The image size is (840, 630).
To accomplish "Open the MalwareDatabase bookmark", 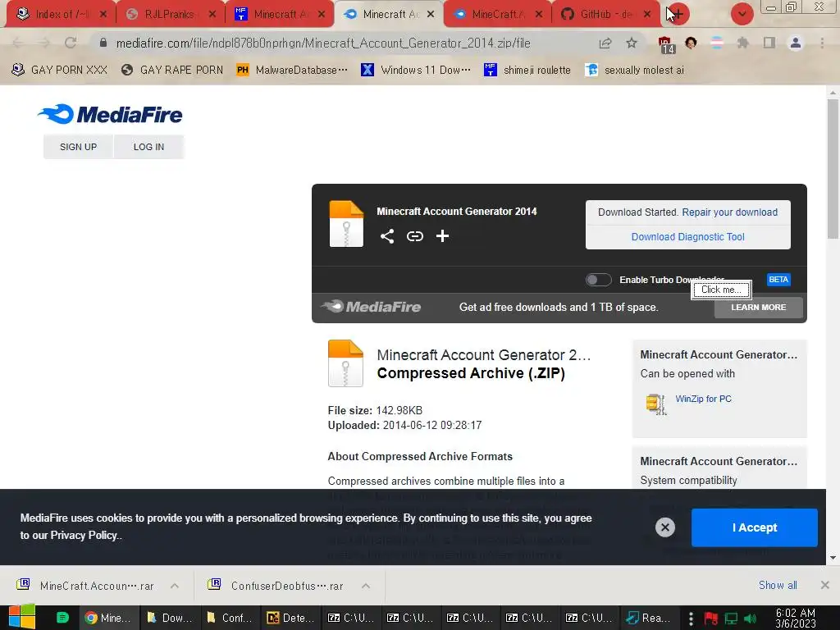I will [x=293, y=70].
